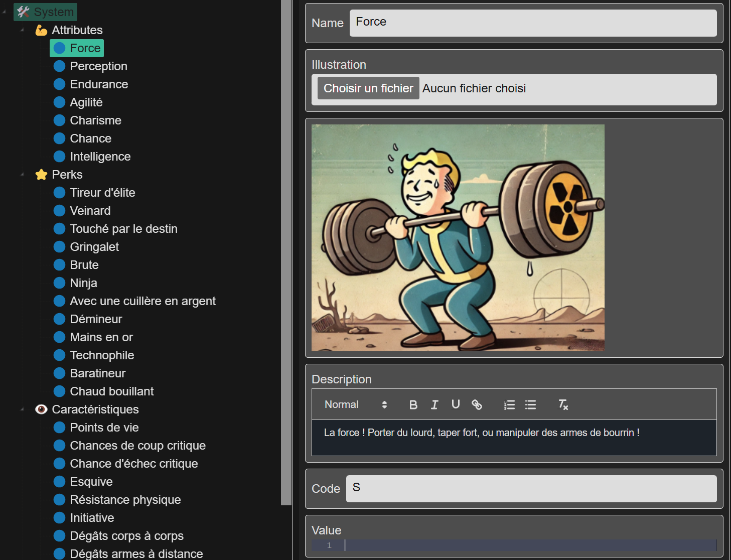Clear text formatting with the Tx icon
Viewport: 731px width, 560px height.
563,404
